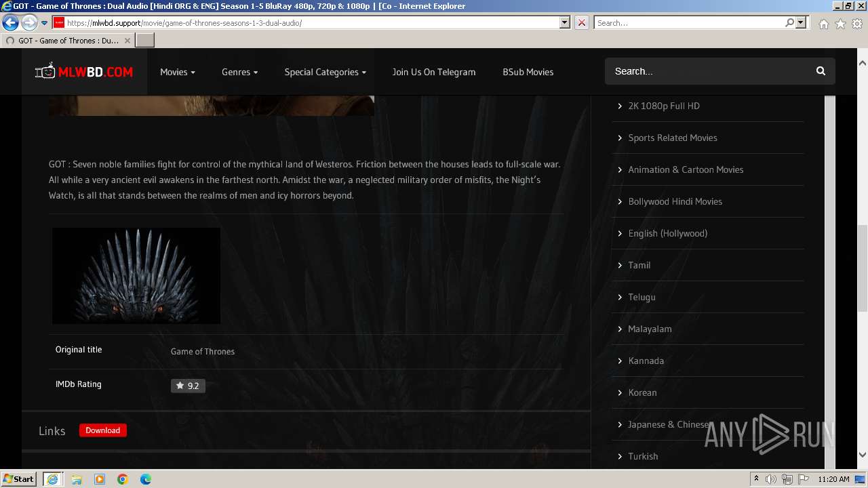This screenshot has height=488, width=868.
Task: Open the Malayalam category
Action: coord(650,329)
